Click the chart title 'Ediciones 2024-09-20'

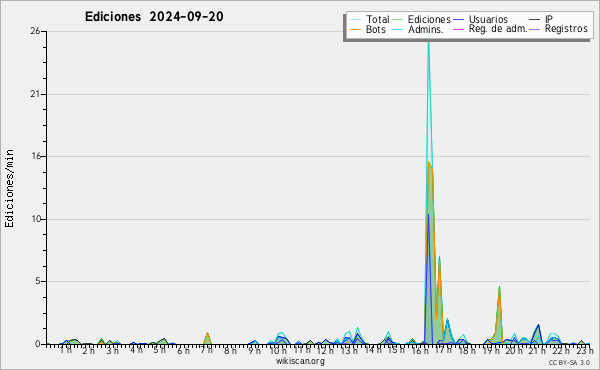[x=154, y=17]
